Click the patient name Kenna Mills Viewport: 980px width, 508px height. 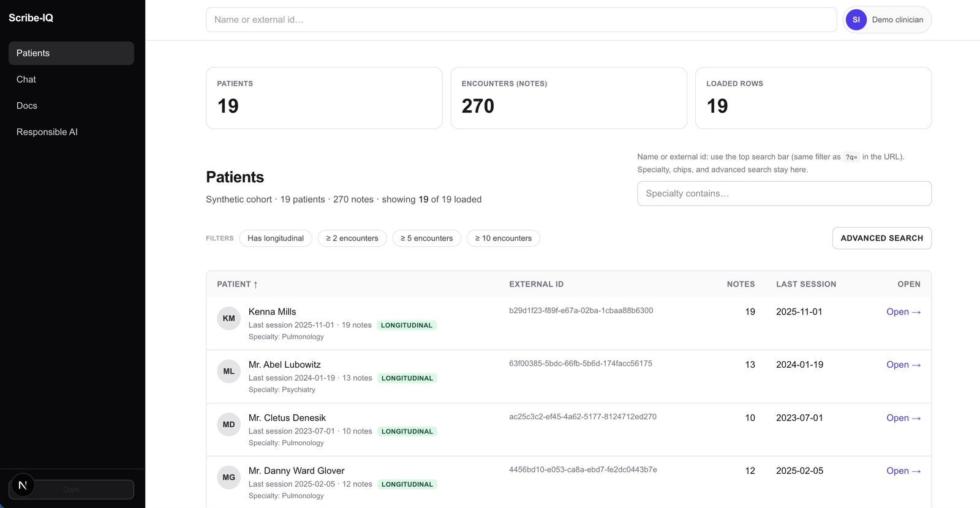click(272, 312)
